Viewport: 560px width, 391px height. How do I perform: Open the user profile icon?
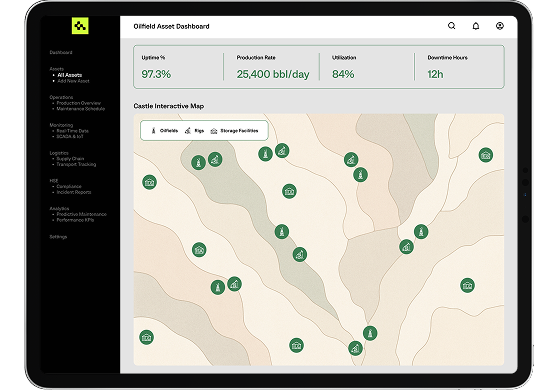[x=500, y=26]
